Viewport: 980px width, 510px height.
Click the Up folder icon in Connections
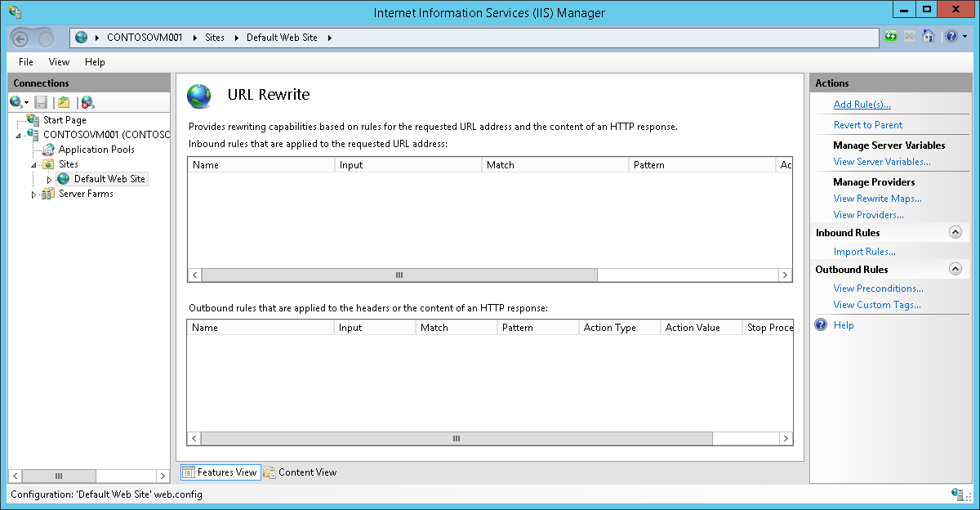[64, 102]
